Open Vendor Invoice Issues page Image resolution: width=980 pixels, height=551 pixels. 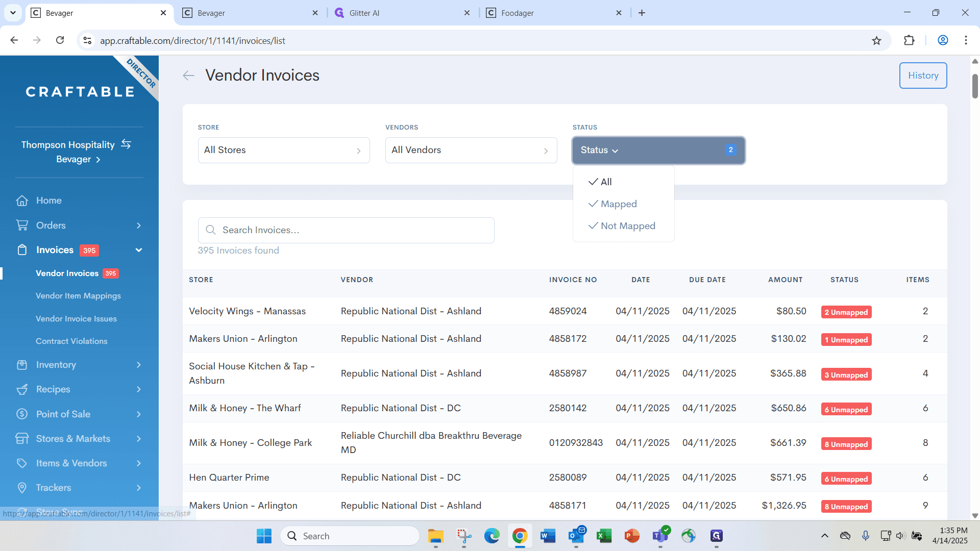(76, 319)
